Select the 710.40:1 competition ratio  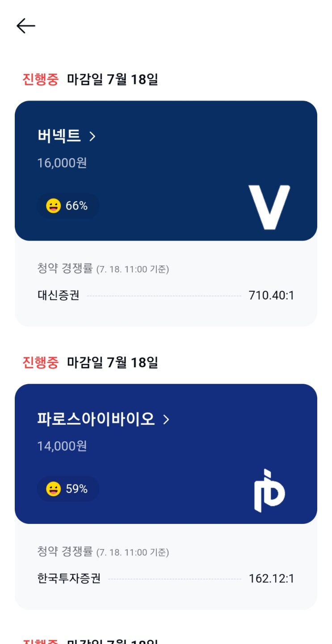tap(271, 295)
